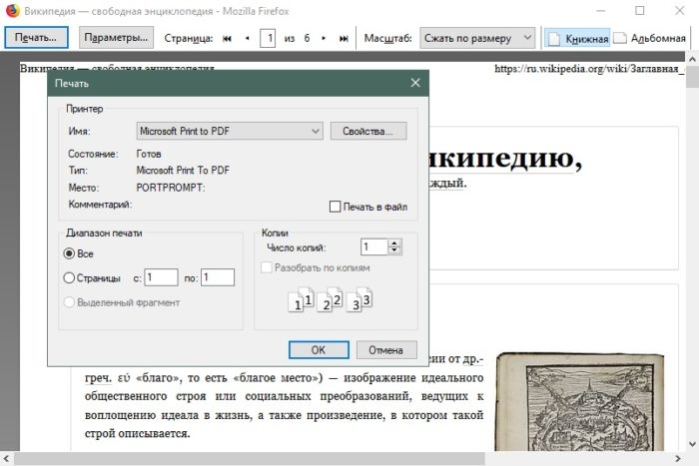The height and width of the screenshot is (466, 699).
Task: Open printer name dropdown Microsoft Print to PDF
Action: [230, 131]
